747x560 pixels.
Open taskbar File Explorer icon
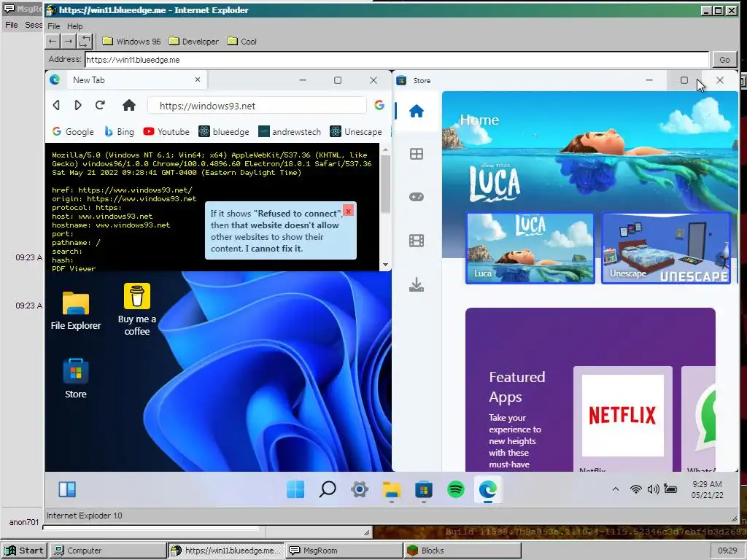pyautogui.click(x=392, y=489)
